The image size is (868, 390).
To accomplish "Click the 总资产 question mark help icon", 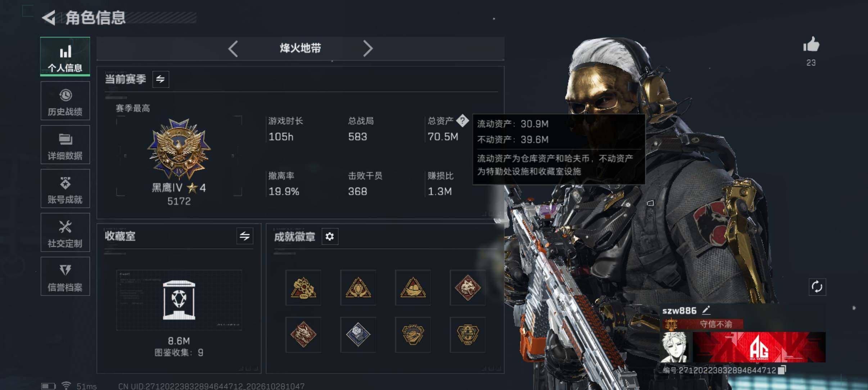I will pos(462,121).
